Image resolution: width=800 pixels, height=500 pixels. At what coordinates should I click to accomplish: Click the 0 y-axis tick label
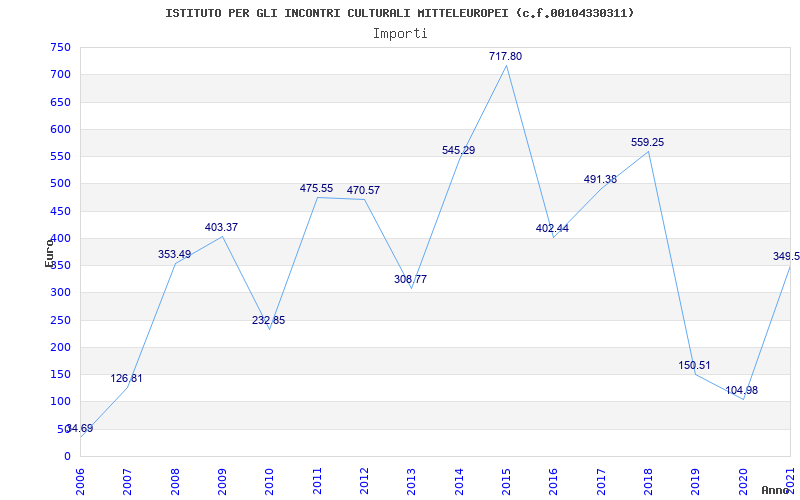pos(67,457)
